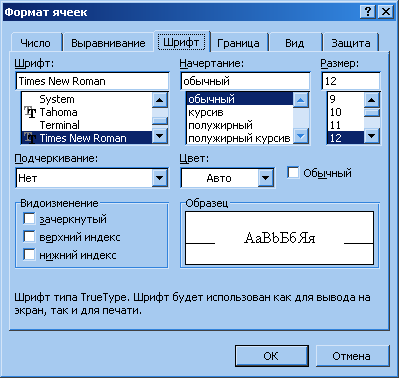Choose Terminal in the font list
Screen dimensions: 399x378
click(x=87, y=125)
